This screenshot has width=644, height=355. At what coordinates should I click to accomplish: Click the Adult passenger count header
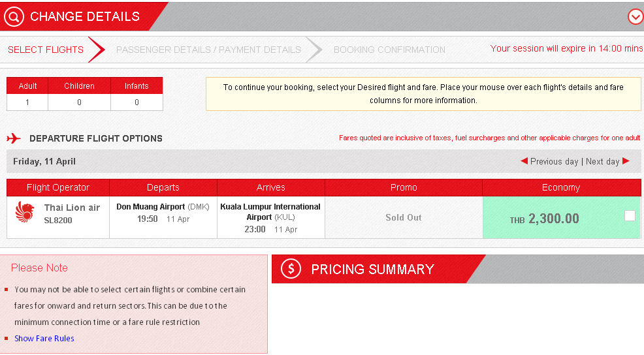(27, 85)
